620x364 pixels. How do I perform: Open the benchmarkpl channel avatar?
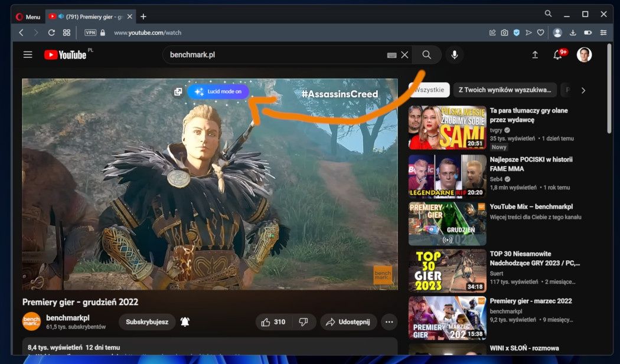(x=32, y=322)
